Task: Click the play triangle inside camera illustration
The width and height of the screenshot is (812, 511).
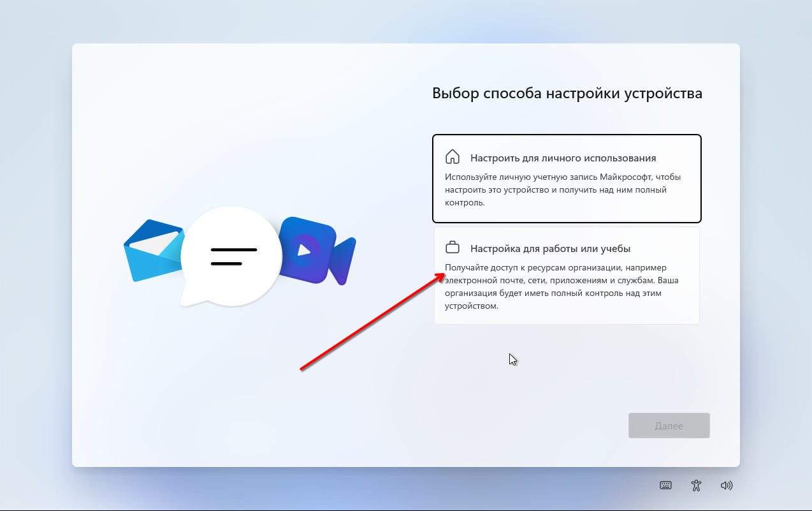Action: pyautogui.click(x=305, y=250)
